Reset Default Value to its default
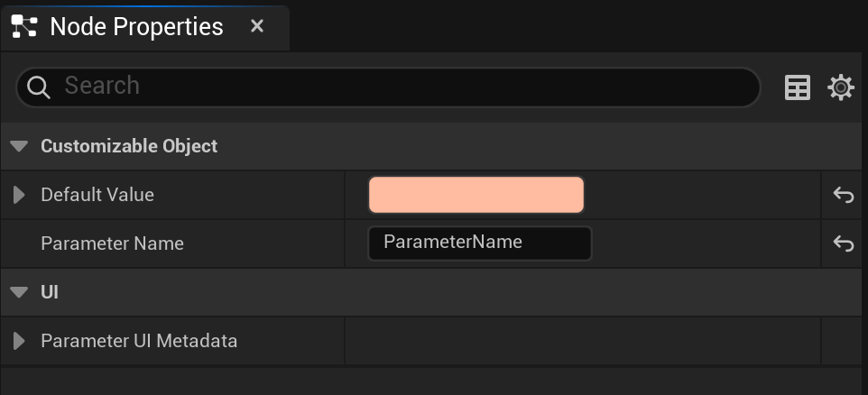This screenshot has height=395, width=868. 843,195
